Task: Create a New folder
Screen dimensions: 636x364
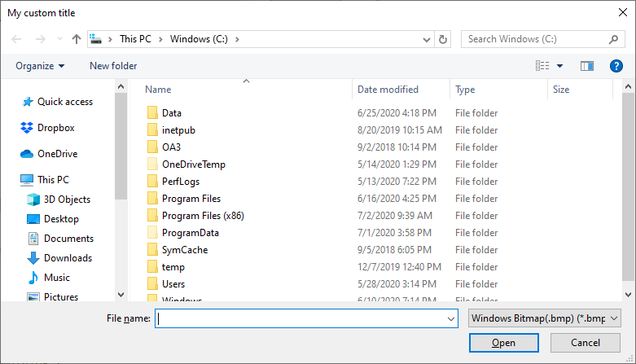Action: point(113,66)
